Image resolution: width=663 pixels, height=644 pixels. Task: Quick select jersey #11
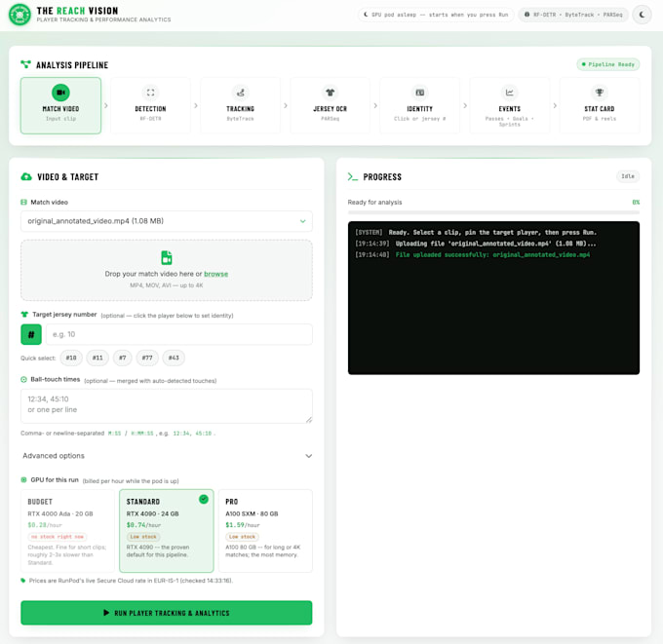(97, 358)
